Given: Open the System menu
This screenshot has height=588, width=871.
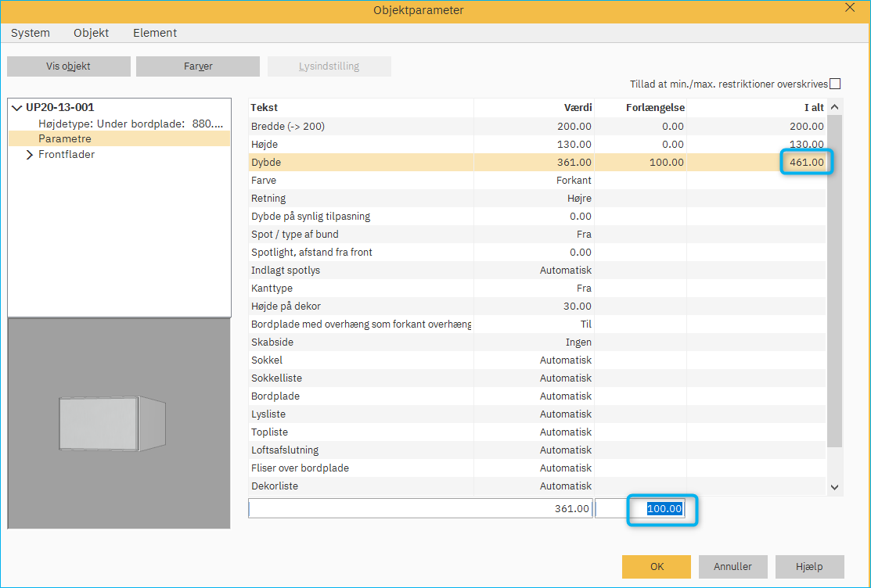Looking at the screenshot, I should (31, 33).
